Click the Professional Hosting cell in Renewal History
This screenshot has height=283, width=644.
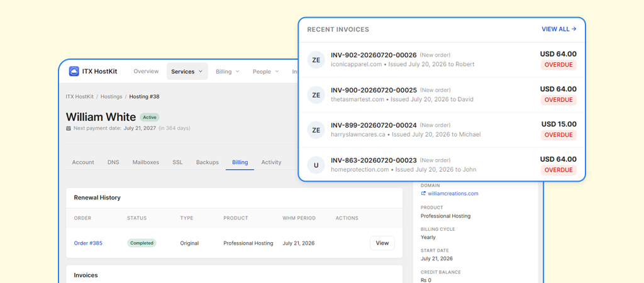[x=248, y=243]
